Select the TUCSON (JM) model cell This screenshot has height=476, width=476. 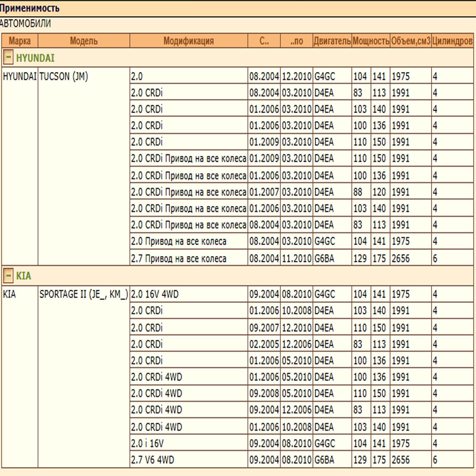pos(64,76)
